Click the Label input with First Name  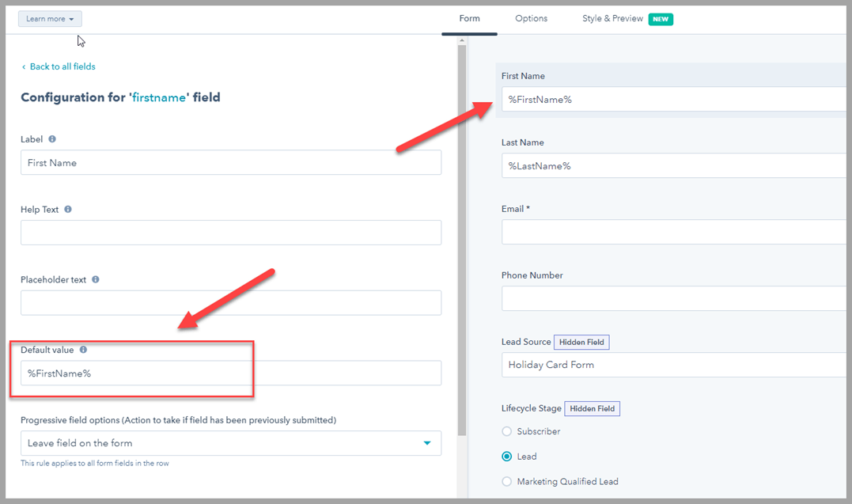click(x=231, y=162)
